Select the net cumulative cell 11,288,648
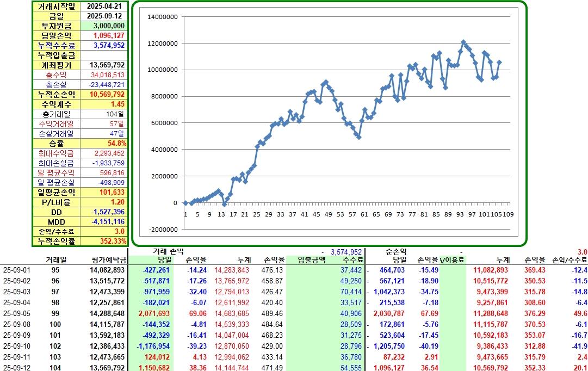The width and height of the screenshot is (588, 371). point(491,313)
